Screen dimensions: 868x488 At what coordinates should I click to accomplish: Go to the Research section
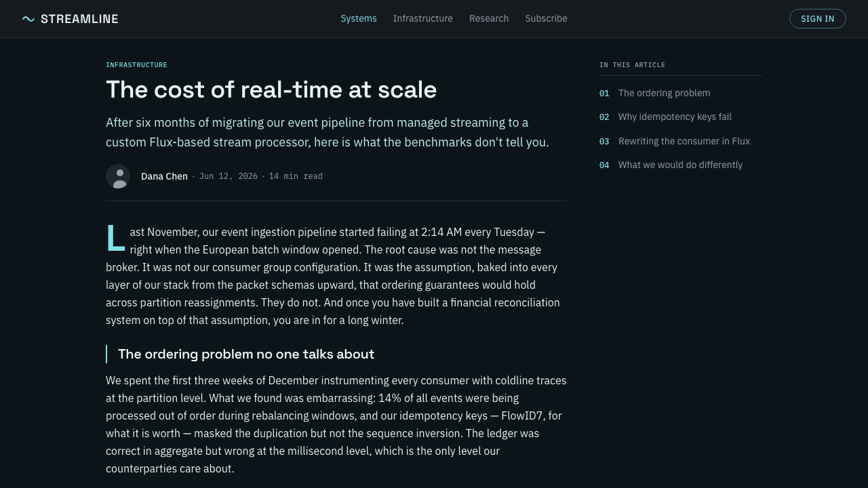click(489, 18)
